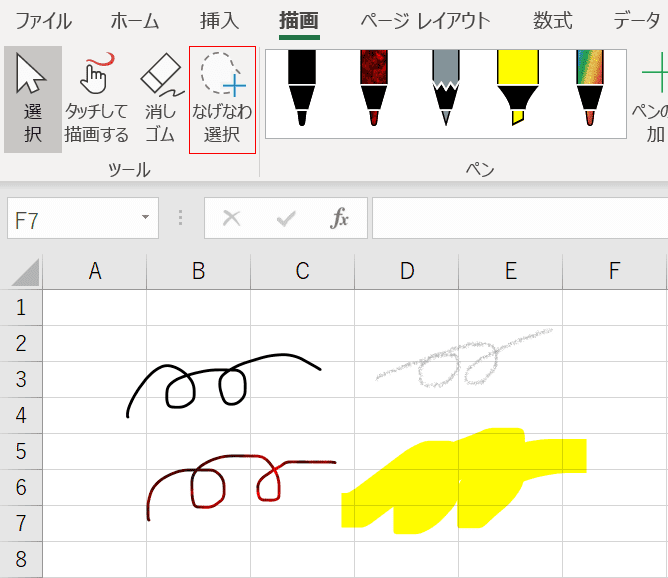668x578 pixels.
Task: Open the 挿入 tab
Action: tap(219, 20)
